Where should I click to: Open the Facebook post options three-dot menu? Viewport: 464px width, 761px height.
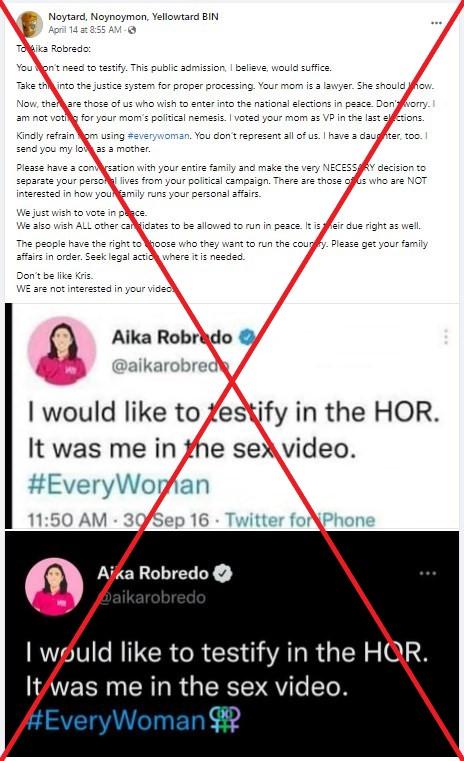pyautogui.click(x=436, y=23)
